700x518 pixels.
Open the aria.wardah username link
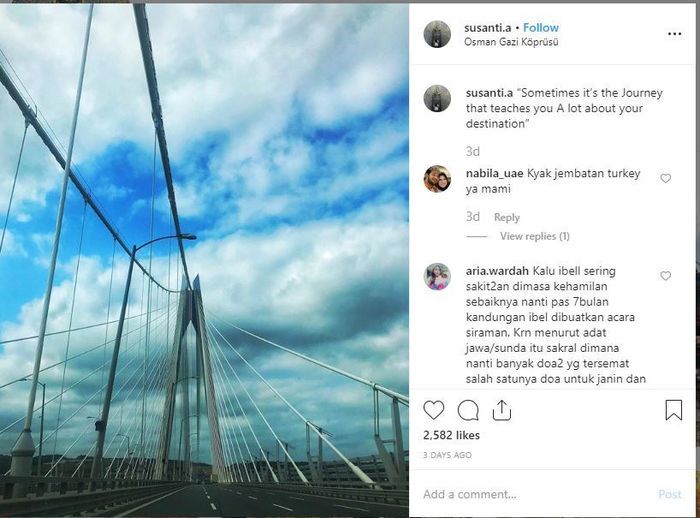497,271
